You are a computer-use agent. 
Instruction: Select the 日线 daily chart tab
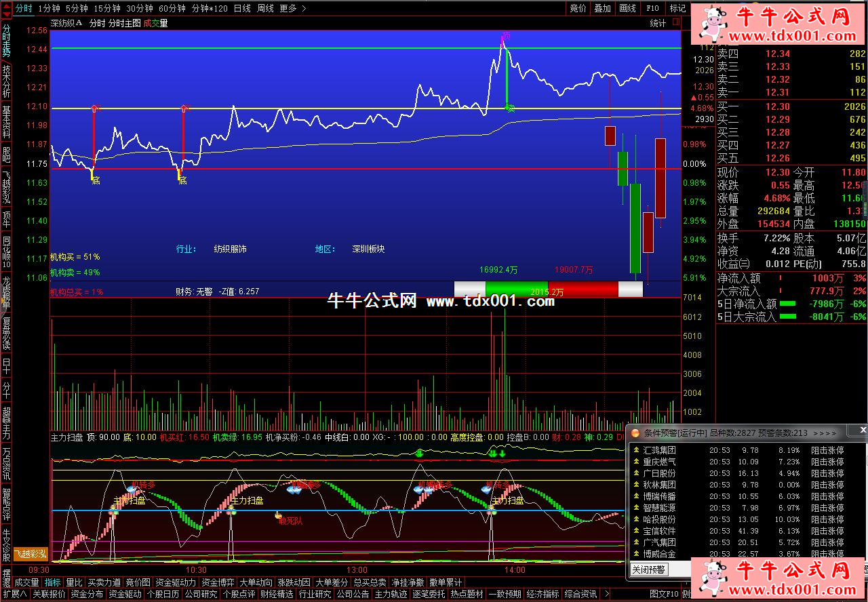[x=242, y=8]
